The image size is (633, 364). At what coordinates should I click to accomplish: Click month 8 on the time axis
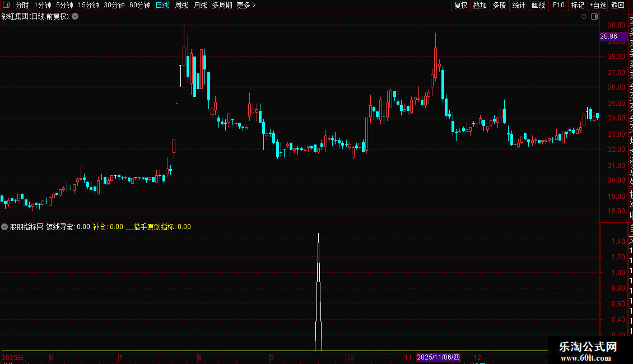pyautogui.click(x=199, y=357)
